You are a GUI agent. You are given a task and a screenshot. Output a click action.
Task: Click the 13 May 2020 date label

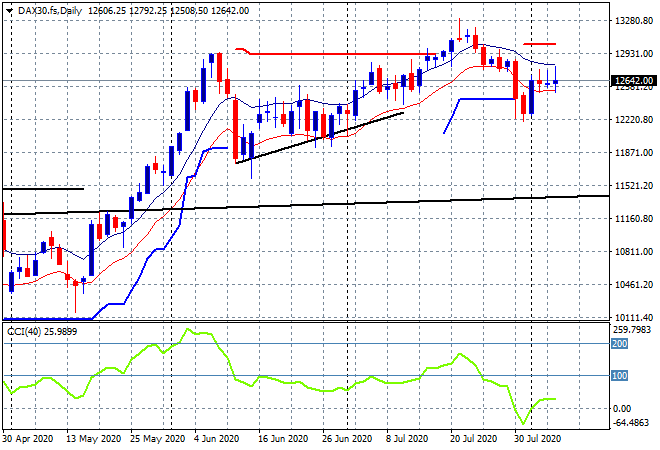point(93,439)
